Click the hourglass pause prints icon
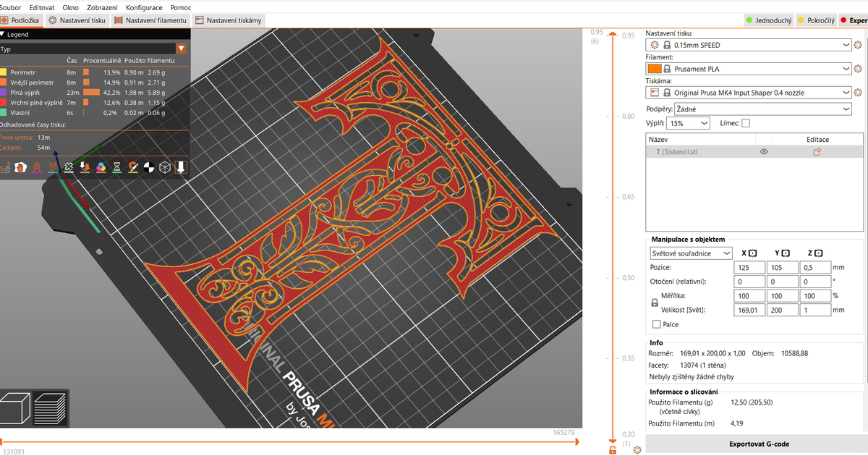Screen dimensions: 868x456 (116, 167)
